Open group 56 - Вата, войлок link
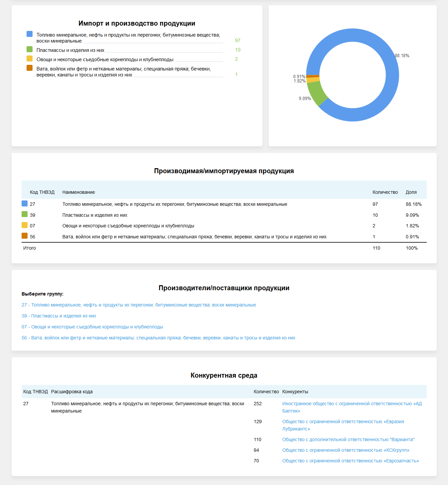 tap(159, 338)
